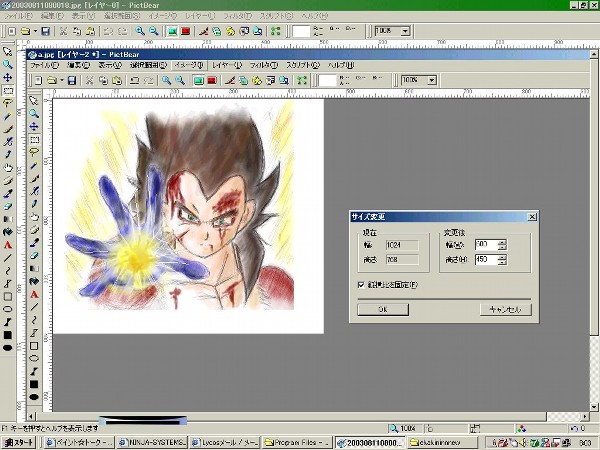Click the zoom-in magnifier in inner toolbar
This screenshot has height=450, width=600.
point(167,80)
